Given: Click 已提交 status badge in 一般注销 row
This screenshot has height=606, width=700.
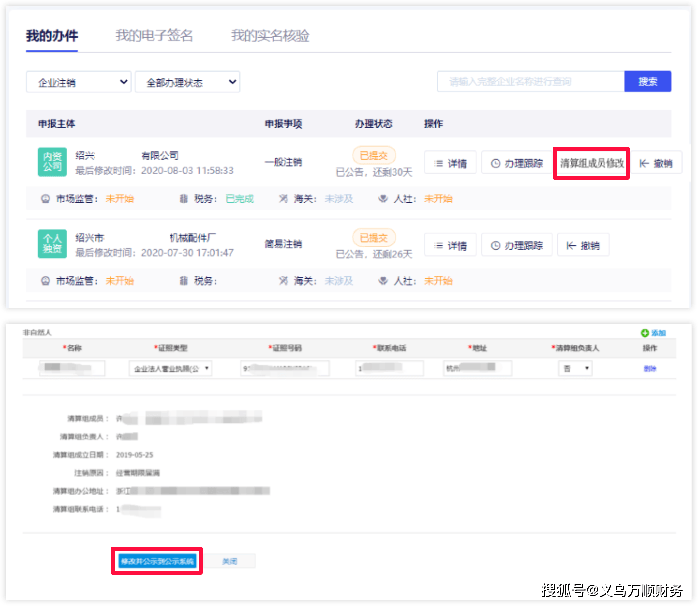Looking at the screenshot, I should (x=374, y=156).
